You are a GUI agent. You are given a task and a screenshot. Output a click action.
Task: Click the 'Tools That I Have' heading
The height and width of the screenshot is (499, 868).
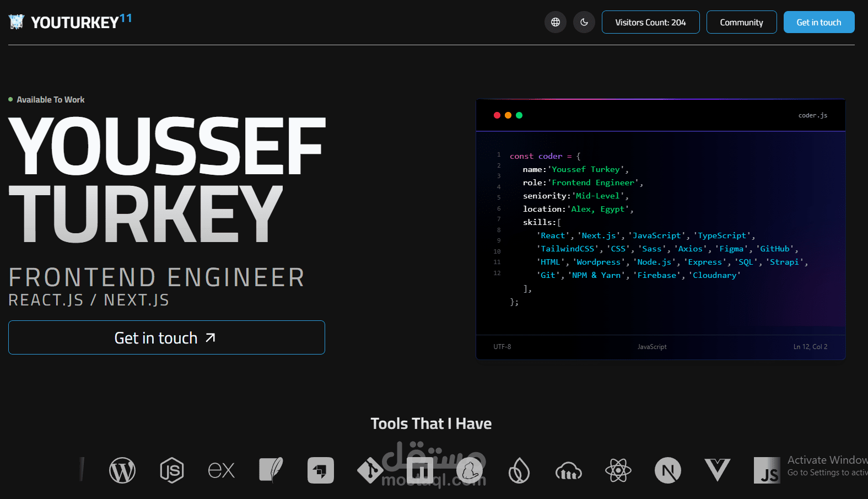(x=431, y=423)
